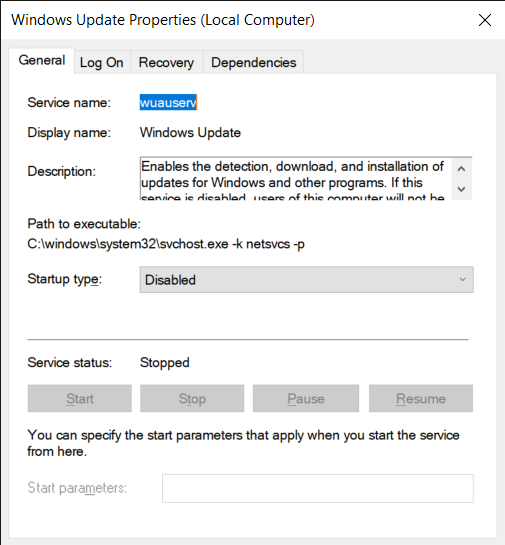Image resolution: width=505 pixels, height=545 pixels.
Task: Switch to the Dependencies tab
Action: point(253,63)
